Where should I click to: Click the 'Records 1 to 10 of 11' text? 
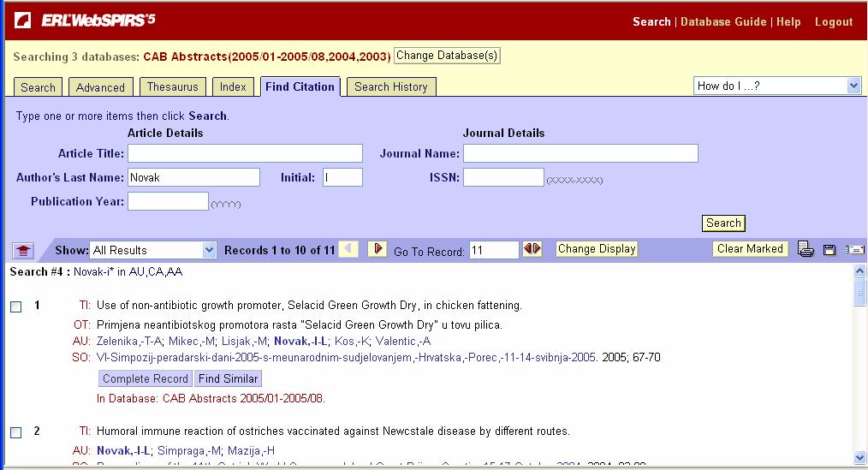pyautogui.click(x=280, y=250)
